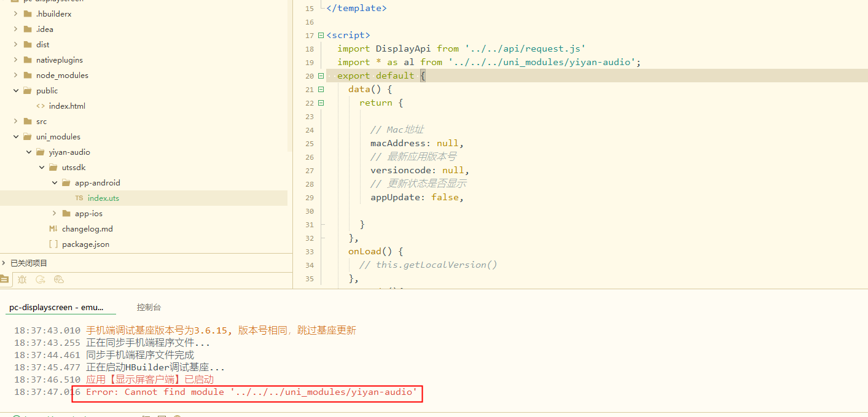The height and width of the screenshot is (417, 868).
Task: Collapse the uni_modules folder
Action: (16, 137)
